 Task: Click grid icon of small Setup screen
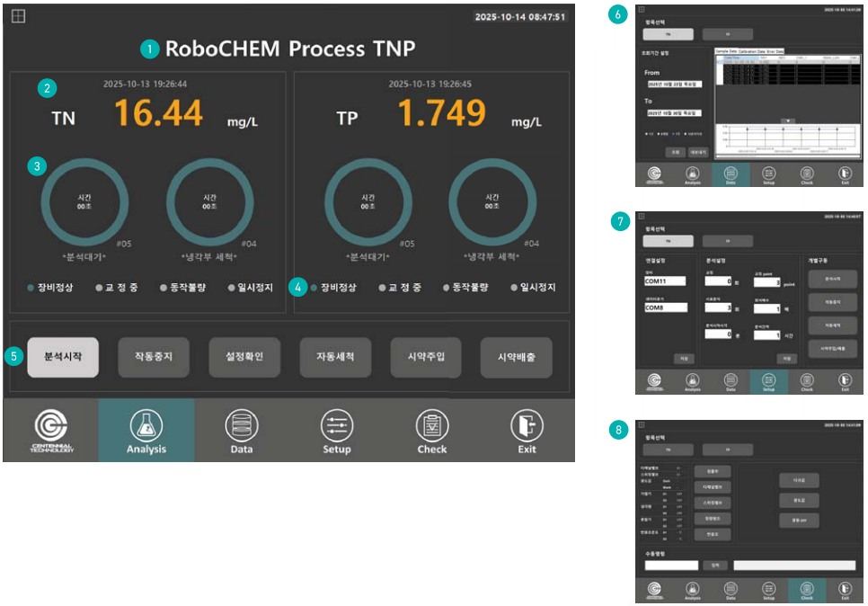(642, 216)
